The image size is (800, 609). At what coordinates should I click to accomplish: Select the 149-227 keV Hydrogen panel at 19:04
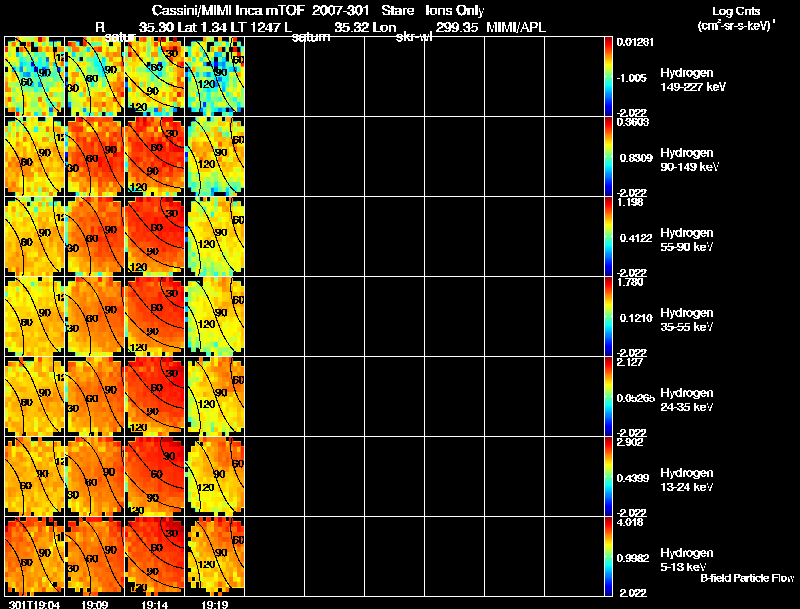(x=35, y=77)
